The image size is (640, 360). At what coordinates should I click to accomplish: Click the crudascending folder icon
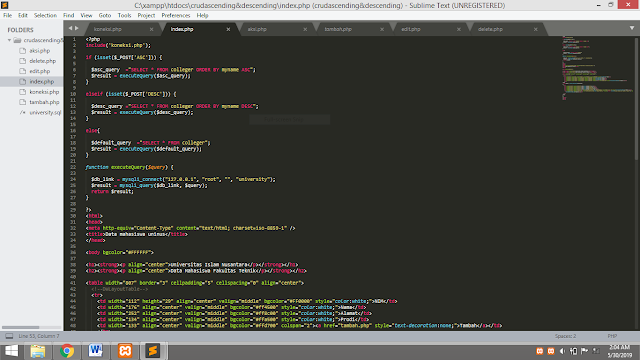(x=17, y=40)
